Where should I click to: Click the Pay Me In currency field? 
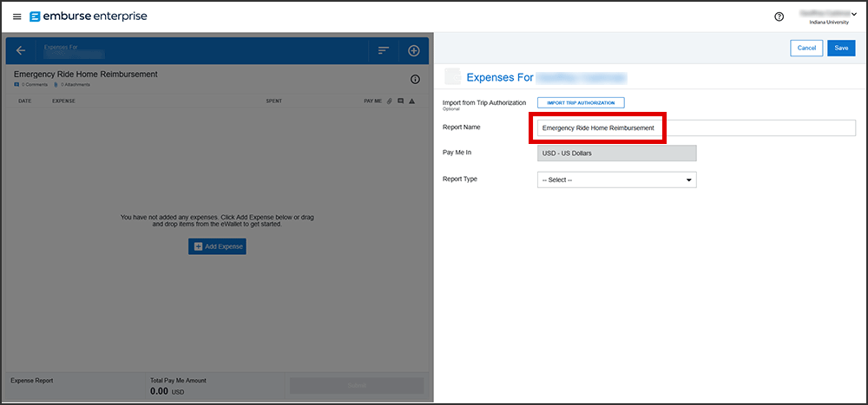coord(617,154)
